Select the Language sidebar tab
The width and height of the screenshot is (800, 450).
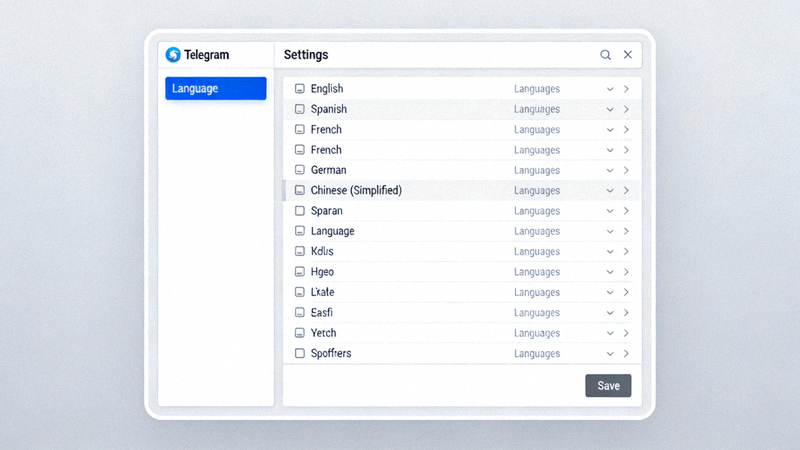pos(215,88)
